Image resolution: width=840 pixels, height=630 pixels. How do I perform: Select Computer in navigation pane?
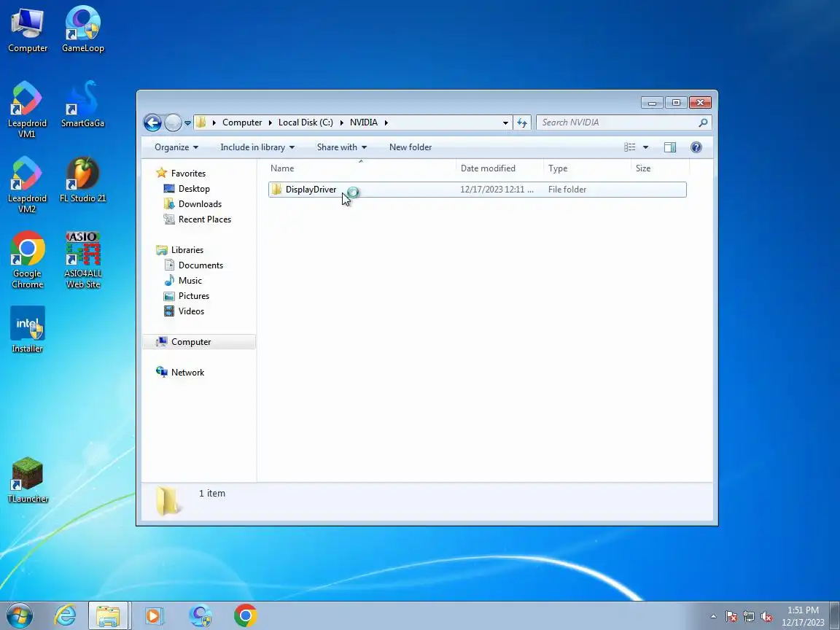click(199, 342)
